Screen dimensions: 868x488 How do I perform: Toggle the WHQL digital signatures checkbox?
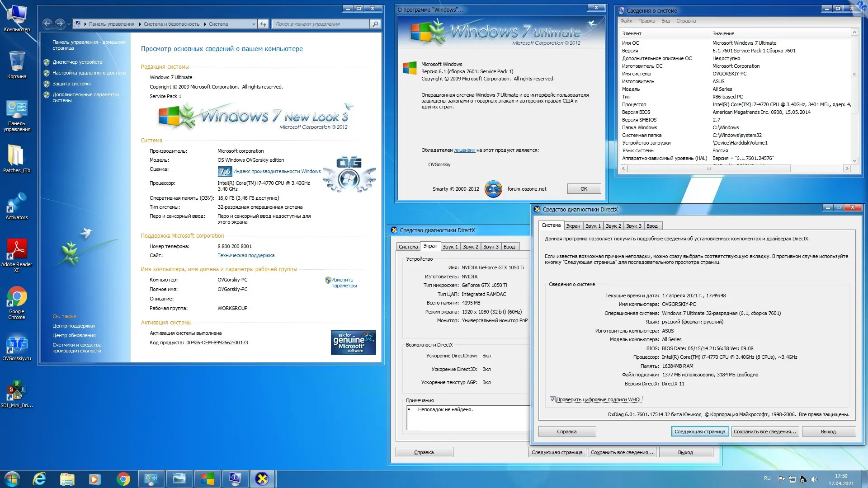[x=552, y=399]
